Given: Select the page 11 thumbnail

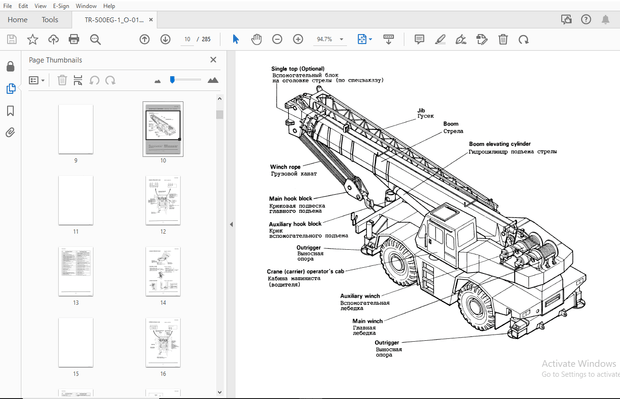Looking at the screenshot, I should coord(76,200).
